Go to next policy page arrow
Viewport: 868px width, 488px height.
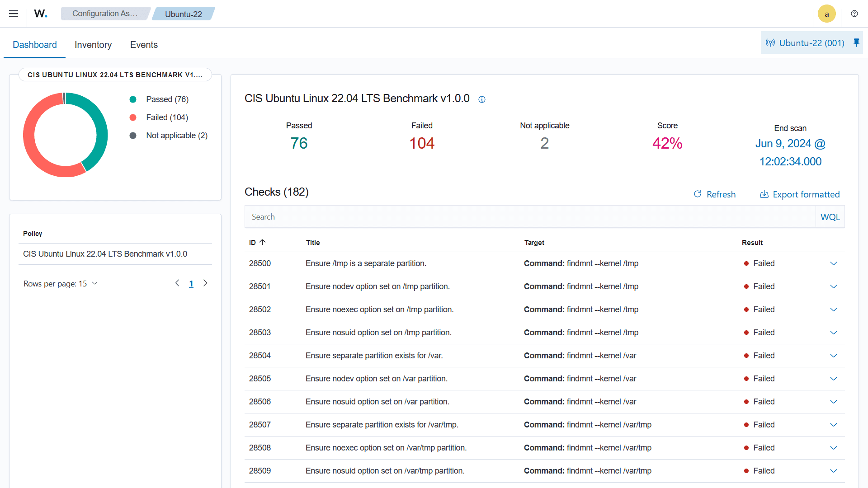click(x=205, y=283)
